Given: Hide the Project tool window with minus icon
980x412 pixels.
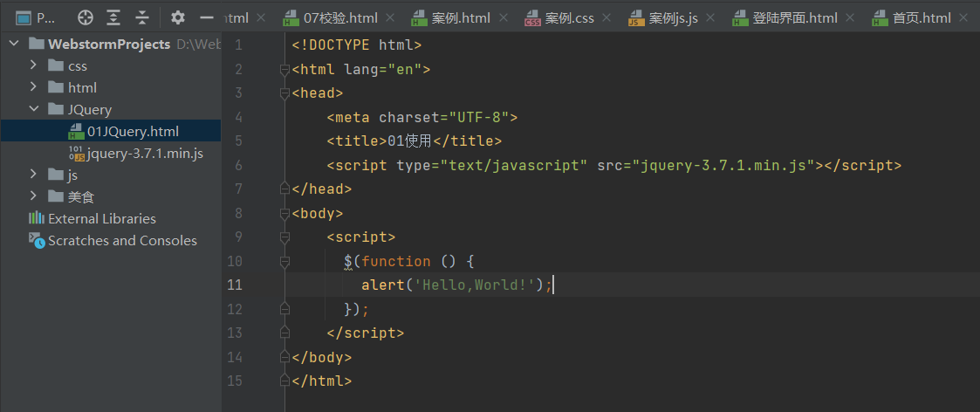Looking at the screenshot, I should [x=207, y=17].
